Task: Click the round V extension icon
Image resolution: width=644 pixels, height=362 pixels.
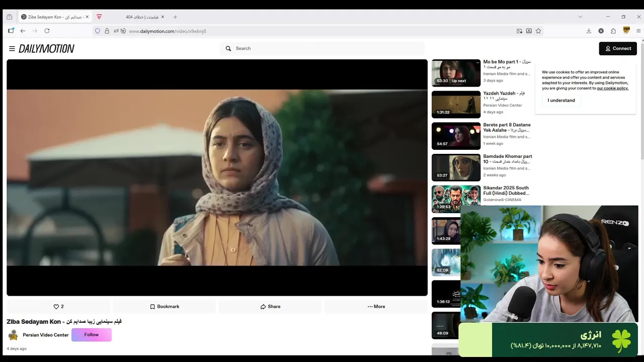Action: pyautogui.click(x=601, y=31)
